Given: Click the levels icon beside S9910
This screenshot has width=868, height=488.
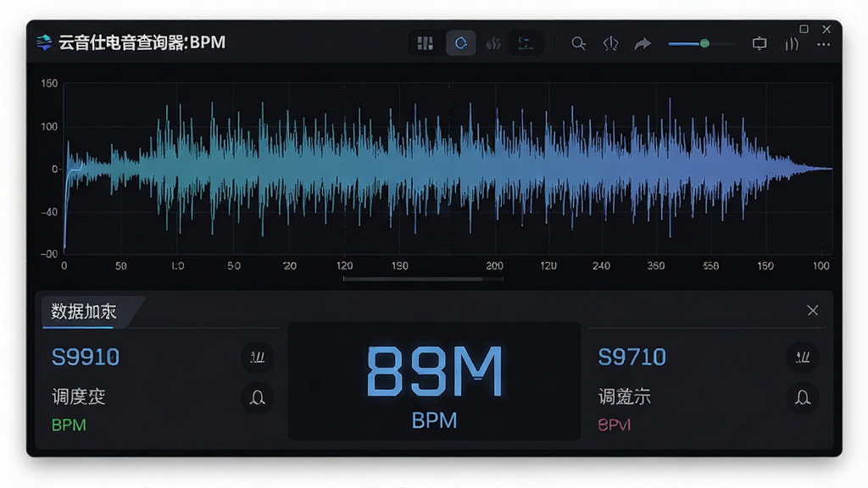Looking at the screenshot, I should pyautogui.click(x=257, y=358).
